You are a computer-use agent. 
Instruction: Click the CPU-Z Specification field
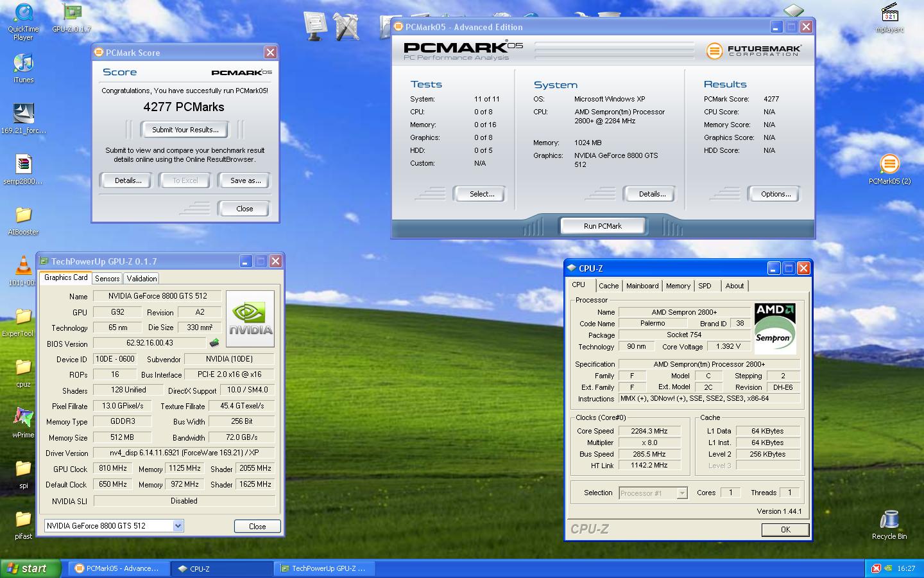click(709, 364)
